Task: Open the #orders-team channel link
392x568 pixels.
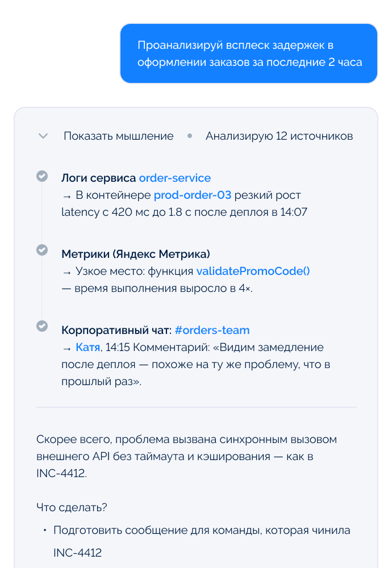Action: [x=212, y=330]
